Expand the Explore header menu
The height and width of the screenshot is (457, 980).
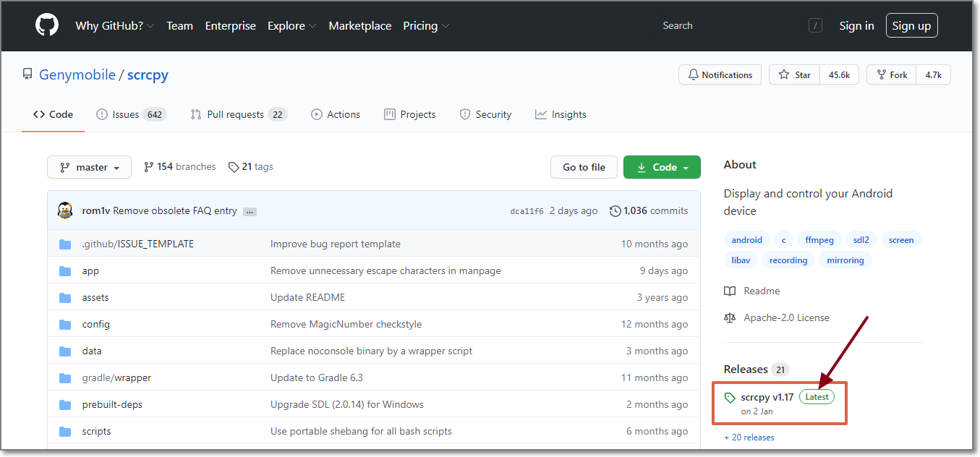point(291,25)
